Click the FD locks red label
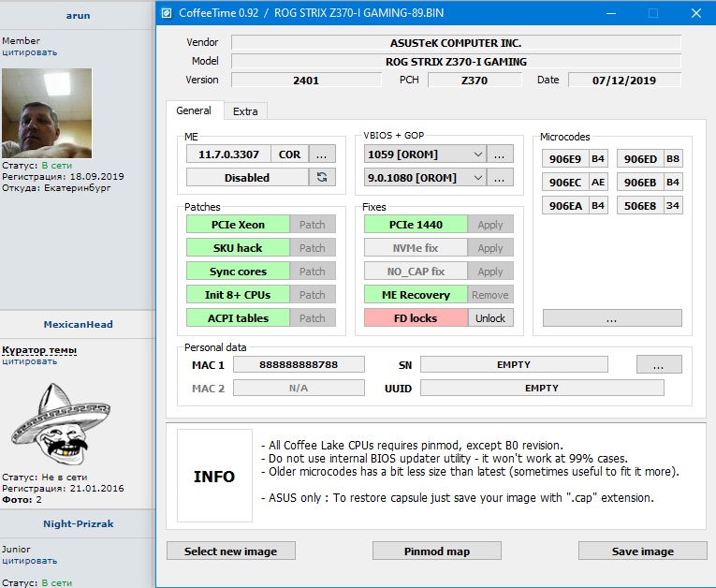 click(x=416, y=318)
